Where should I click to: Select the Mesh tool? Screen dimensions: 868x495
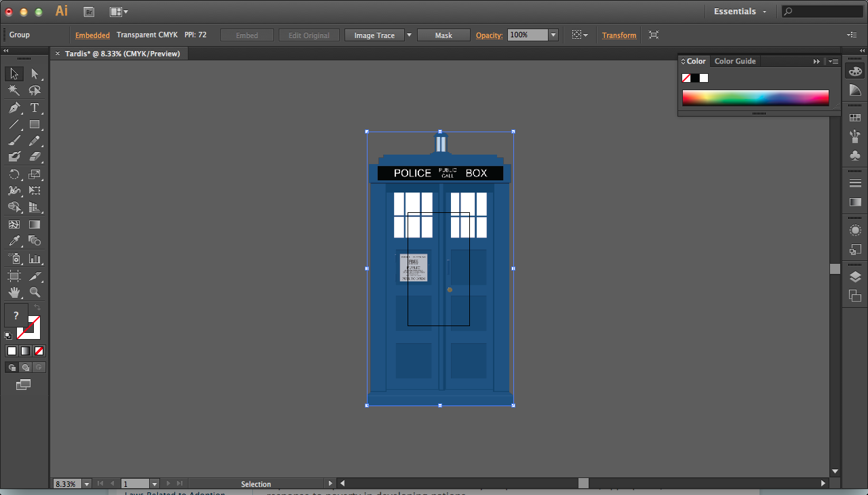pyautogui.click(x=14, y=224)
